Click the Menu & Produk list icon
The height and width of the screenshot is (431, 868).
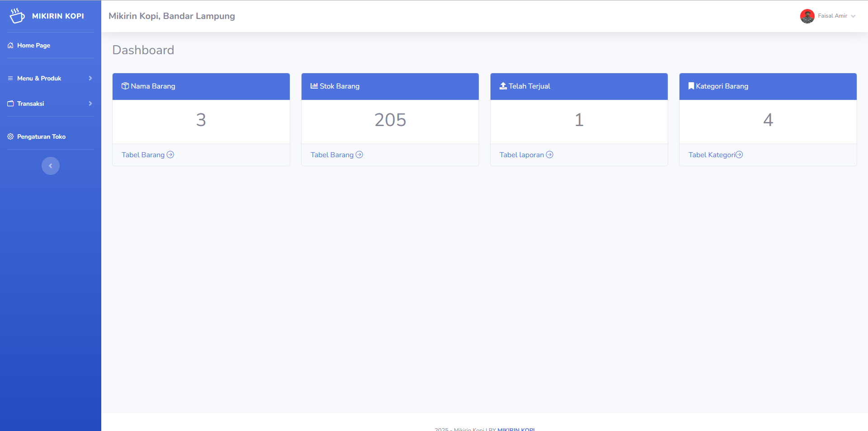click(10, 78)
